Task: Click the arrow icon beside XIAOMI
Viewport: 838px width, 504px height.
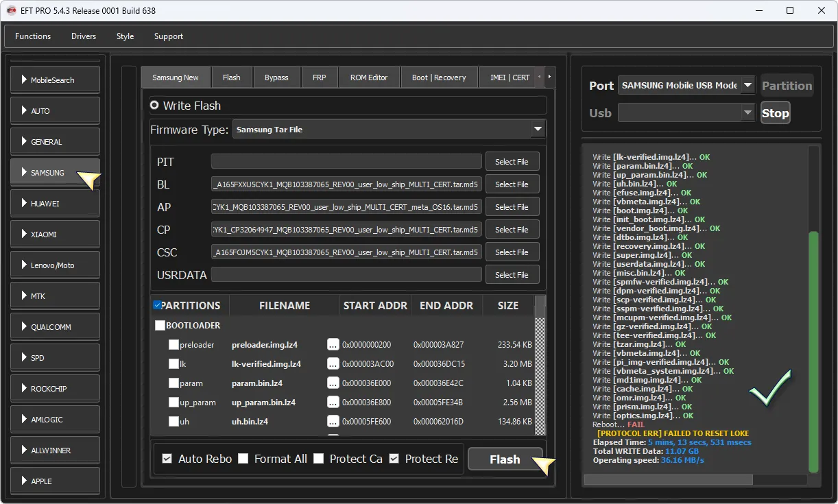Action: coord(25,235)
